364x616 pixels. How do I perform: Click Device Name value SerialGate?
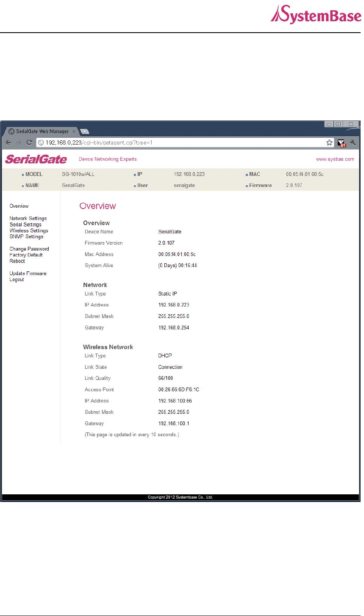pos(169,232)
